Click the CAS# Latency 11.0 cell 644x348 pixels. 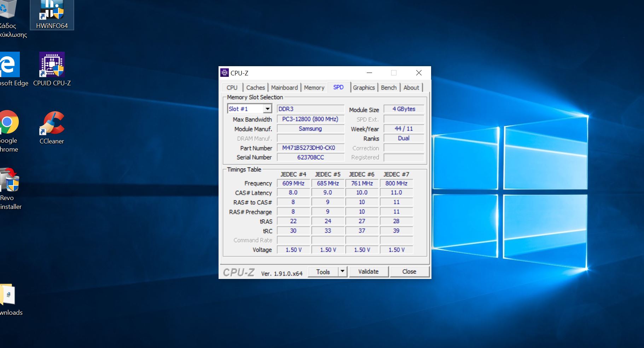tap(396, 193)
